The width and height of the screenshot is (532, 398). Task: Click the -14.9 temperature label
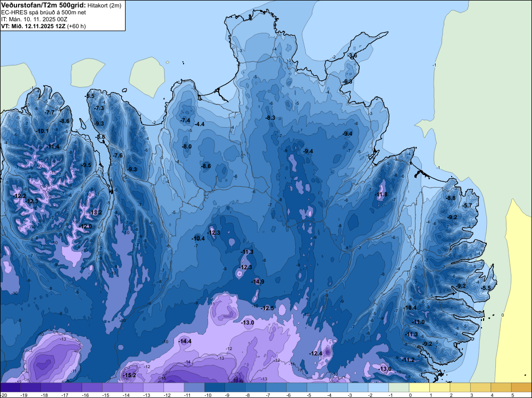pyautogui.click(x=257, y=281)
